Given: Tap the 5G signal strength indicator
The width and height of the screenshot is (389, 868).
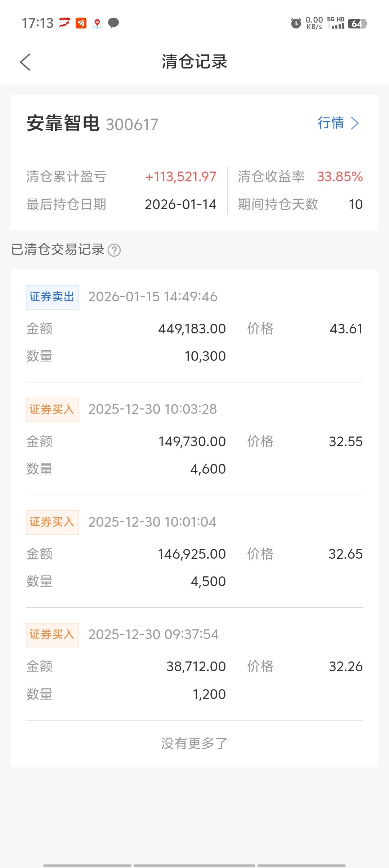Looking at the screenshot, I should pos(336,23).
